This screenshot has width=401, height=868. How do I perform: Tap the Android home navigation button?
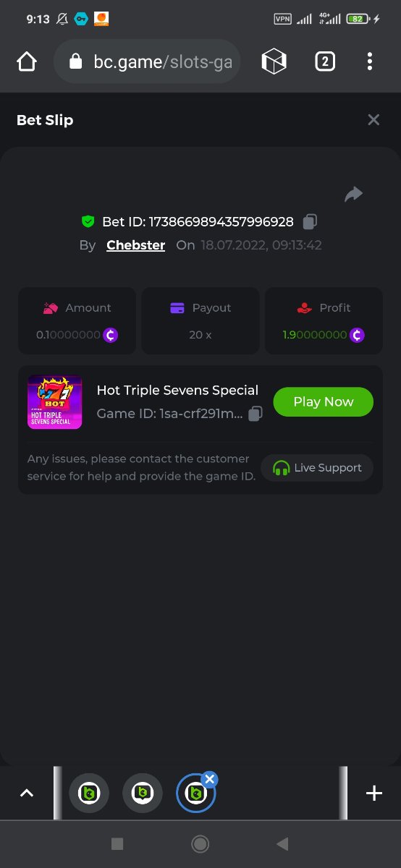[x=200, y=843]
